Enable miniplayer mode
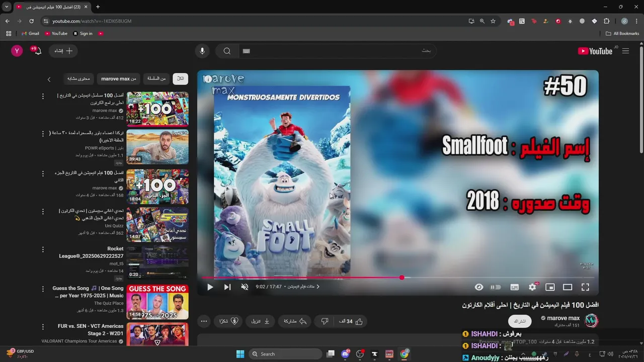This screenshot has width=644, height=362. coord(550,287)
